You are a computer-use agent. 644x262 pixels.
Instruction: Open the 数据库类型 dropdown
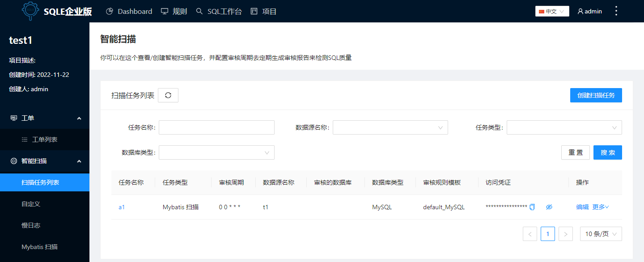pyautogui.click(x=216, y=152)
